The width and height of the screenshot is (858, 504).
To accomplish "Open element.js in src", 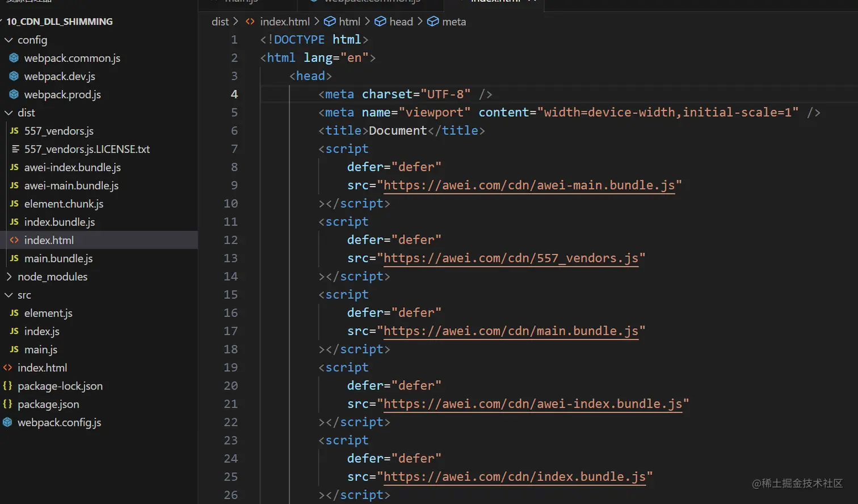I will [48, 313].
